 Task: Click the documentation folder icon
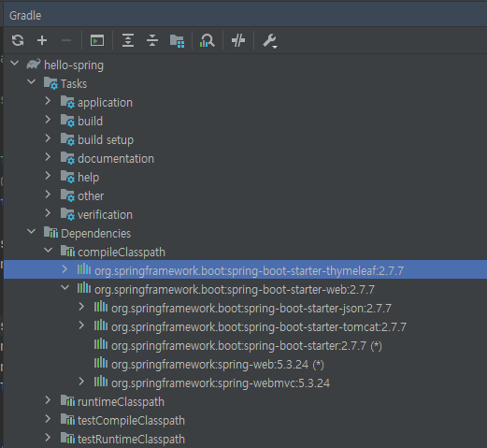[67, 158]
